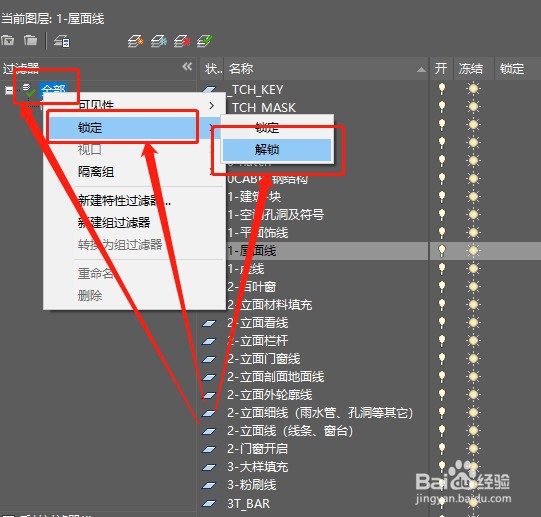Turn off the light bulb for 2-门窗开启

pyautogui.click(x=442, y=448)
